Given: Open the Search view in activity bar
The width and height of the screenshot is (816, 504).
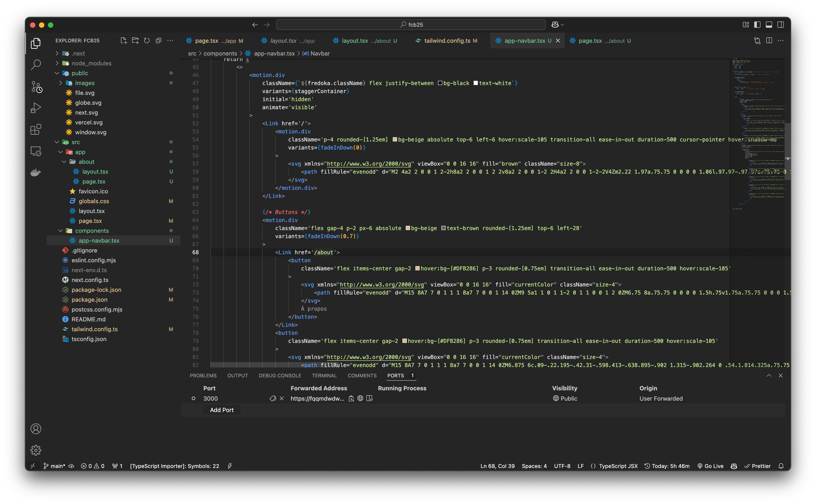Looking at the screenshot, I should tap(36, 65).
